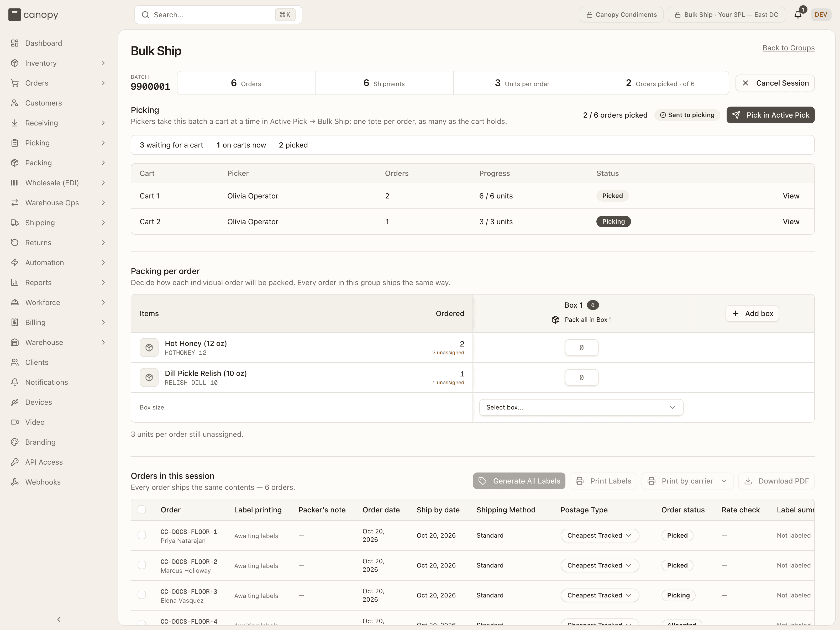Click the Video camera icon
The width and height of the screenshot is (840, 630).
tap(14, 422)
